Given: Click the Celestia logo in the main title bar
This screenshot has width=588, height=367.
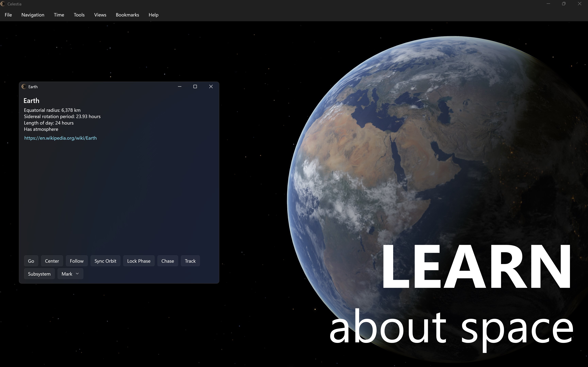Looking at the screenshot, I should (3, 4).
